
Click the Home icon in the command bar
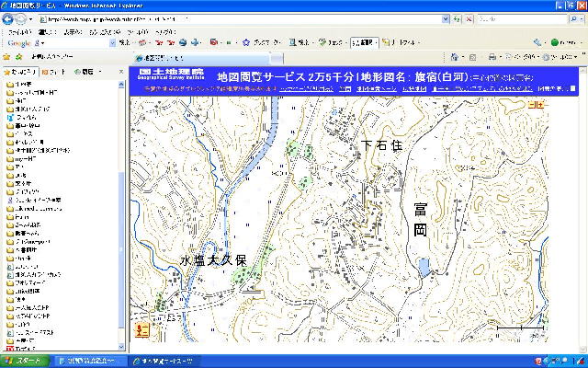click(455, 57)
